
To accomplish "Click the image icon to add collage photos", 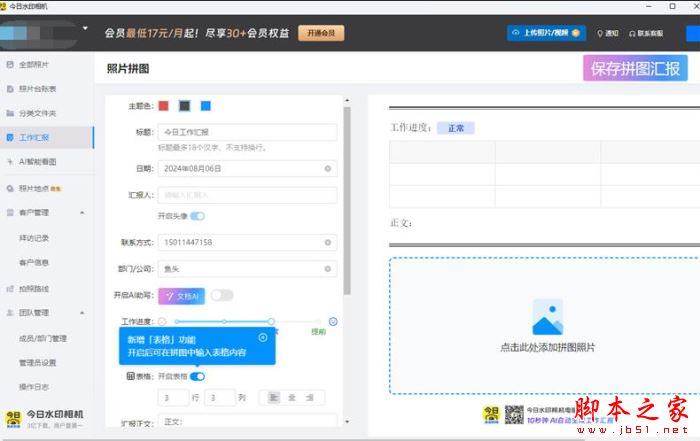I will pos(547,317).
